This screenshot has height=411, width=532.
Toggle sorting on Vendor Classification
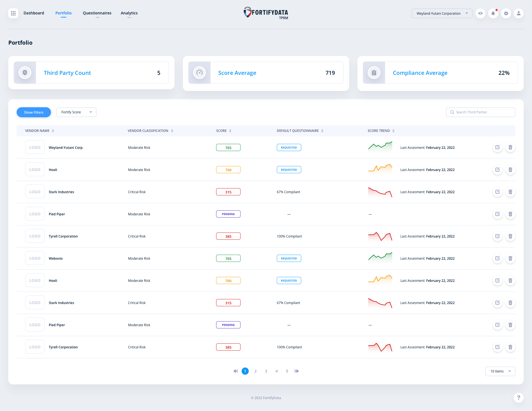point(172,131)
